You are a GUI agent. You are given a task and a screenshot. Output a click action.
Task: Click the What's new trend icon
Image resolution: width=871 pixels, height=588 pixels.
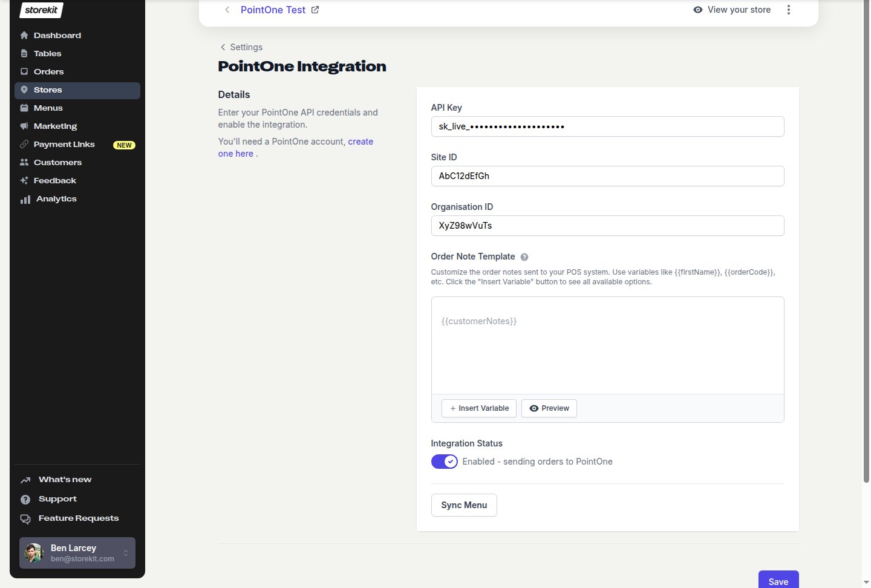point(25,480)
